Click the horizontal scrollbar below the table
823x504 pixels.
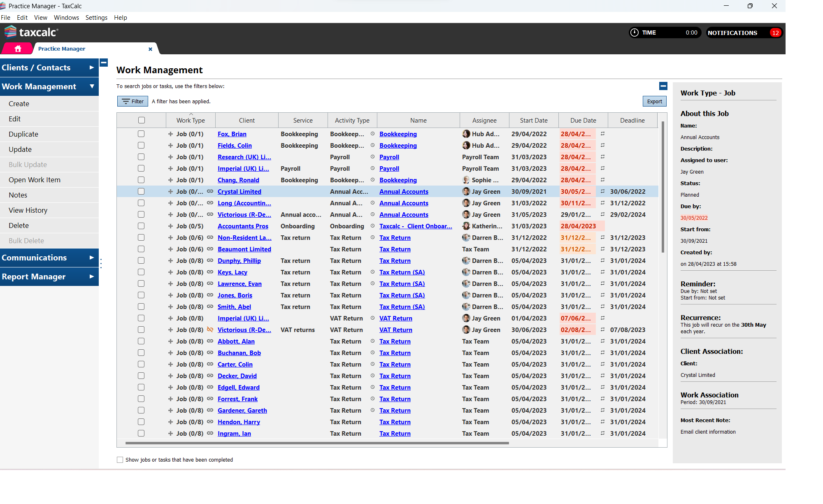point(317,443)
